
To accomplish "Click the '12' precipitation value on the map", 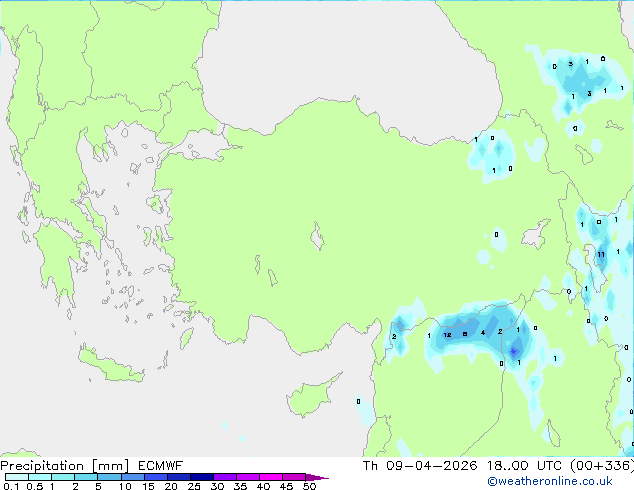I will [447, 335].
